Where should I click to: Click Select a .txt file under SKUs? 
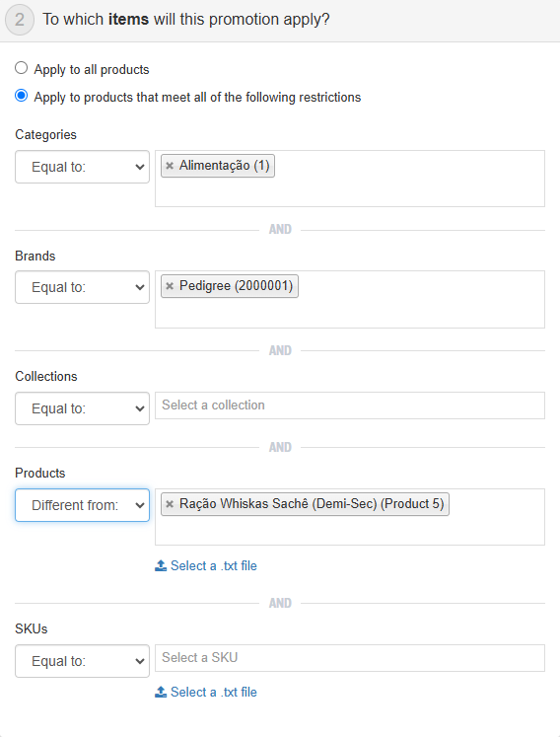coord(214,692)
